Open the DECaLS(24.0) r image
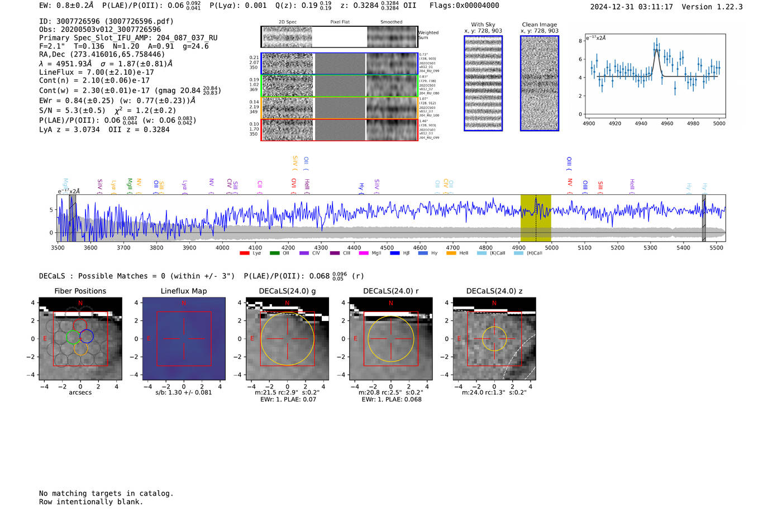Image resolution: width=782 pixels, height=532 pixels. tap(390, 339)
